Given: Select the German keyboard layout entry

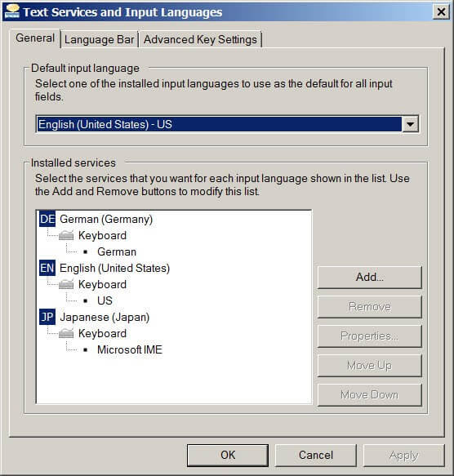Looking at the screenshot, I should point(117,252).
